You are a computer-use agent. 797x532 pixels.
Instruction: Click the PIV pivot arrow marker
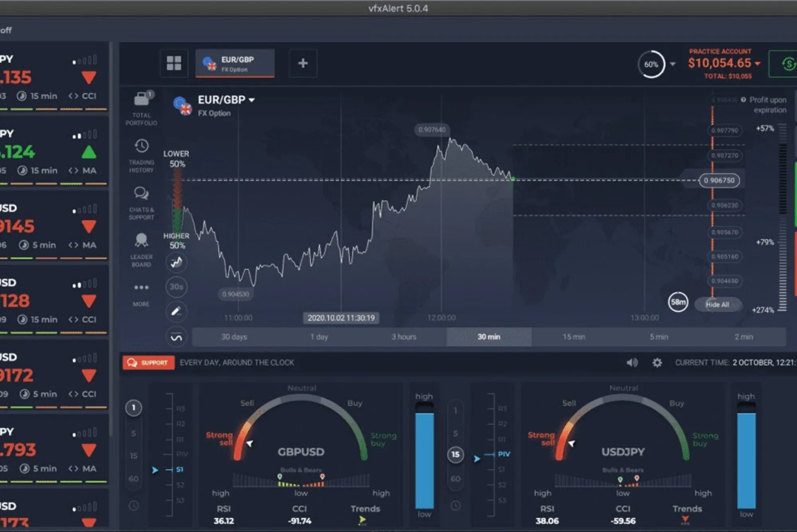click(x=477, y=459)
